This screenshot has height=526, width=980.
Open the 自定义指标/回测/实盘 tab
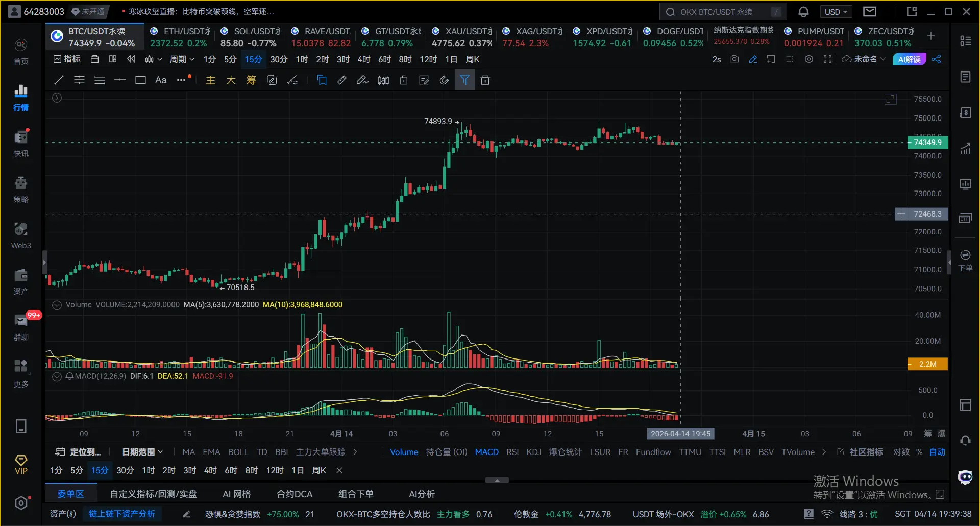pyautogui.click(x=154, y=494)
